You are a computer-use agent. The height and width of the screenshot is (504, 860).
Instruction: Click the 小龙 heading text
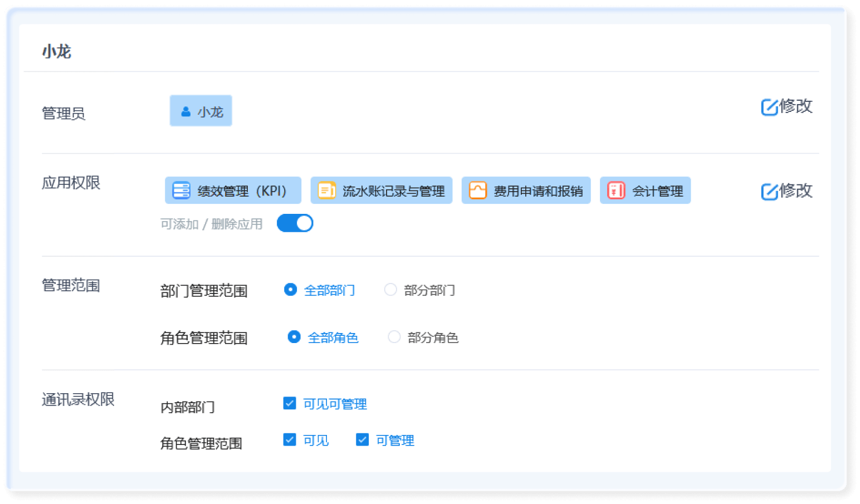[56, 52]
